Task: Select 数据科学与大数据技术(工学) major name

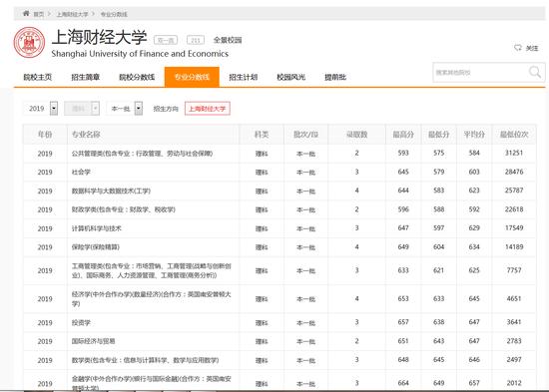Action: (111, 192)
